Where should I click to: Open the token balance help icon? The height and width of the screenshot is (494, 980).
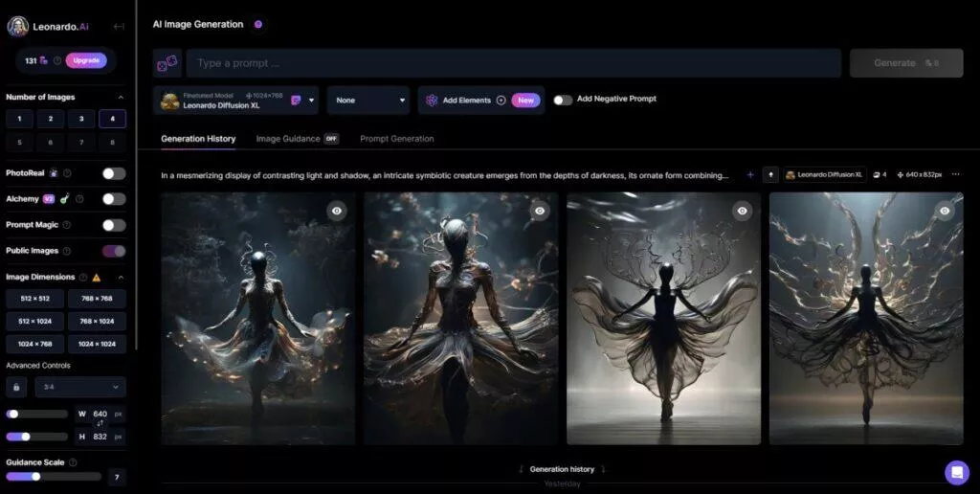[57, 60]
